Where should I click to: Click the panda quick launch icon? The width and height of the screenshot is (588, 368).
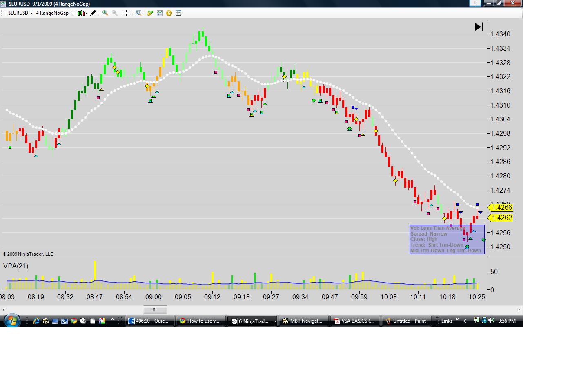pyautogui.click(x=83, y=321)
